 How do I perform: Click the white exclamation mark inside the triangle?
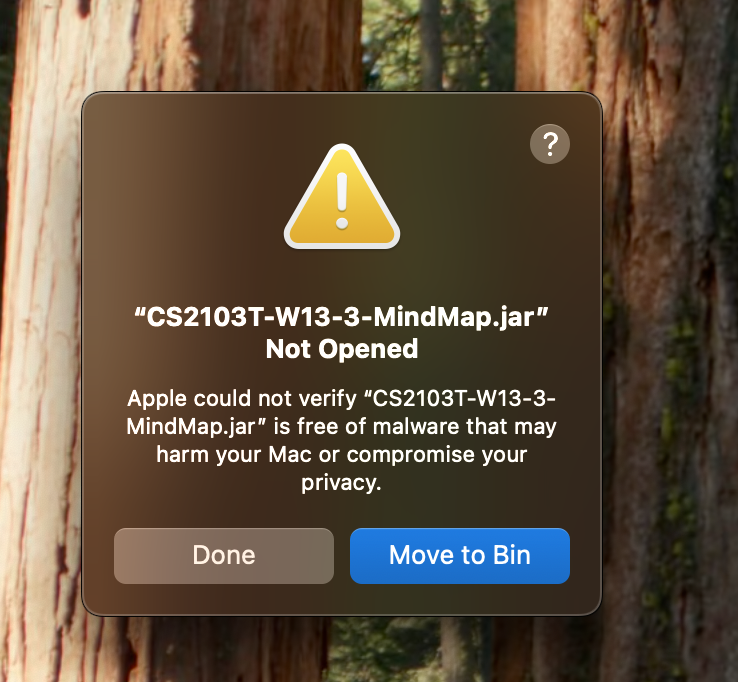[x=342, y=201]
